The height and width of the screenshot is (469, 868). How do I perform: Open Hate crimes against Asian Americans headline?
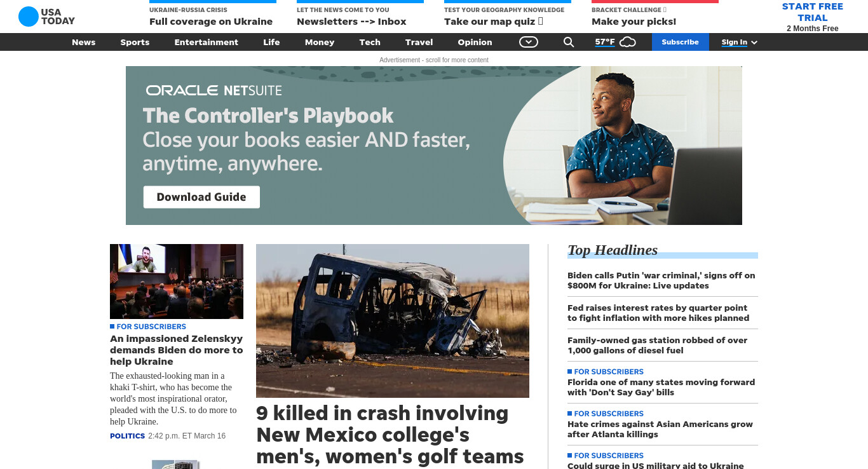tap(660, 429)
